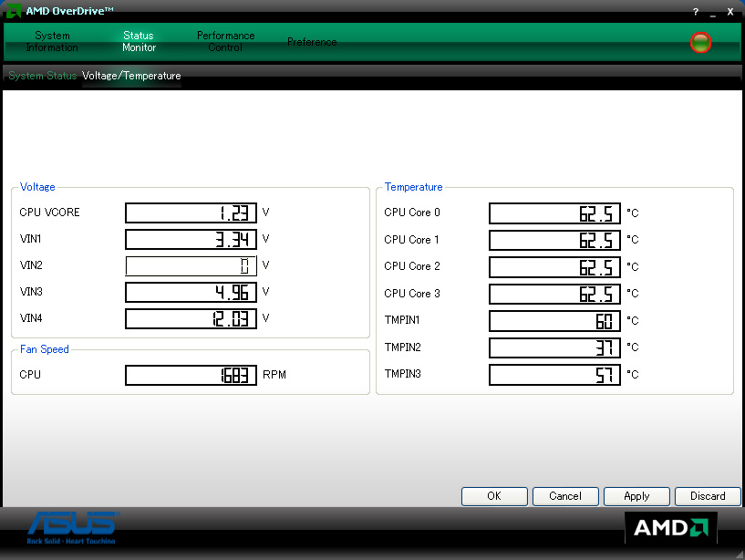Click the ASUS logo
Image resolution: width=745 pixels, height=560 pixels.
pyautogui.click(x=72, y=528)
